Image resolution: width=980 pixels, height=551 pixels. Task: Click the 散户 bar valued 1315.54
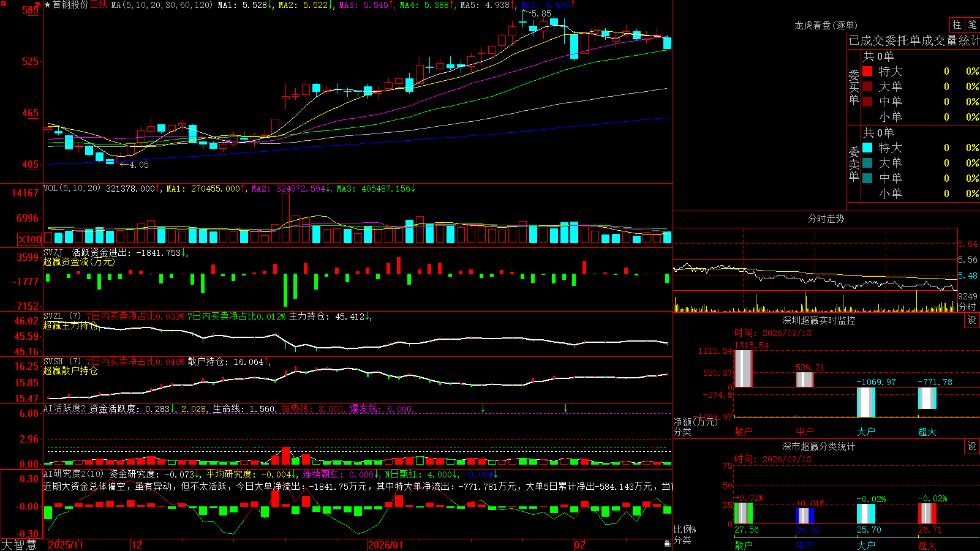743,368
